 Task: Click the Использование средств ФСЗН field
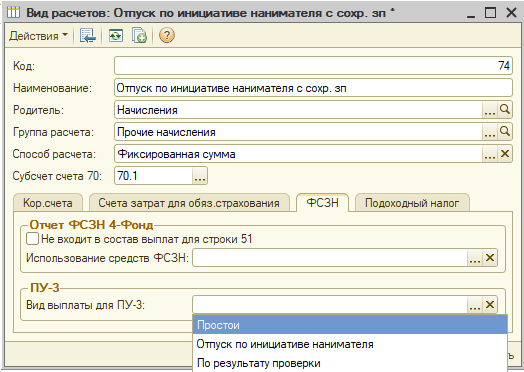[x=330, y=258]
